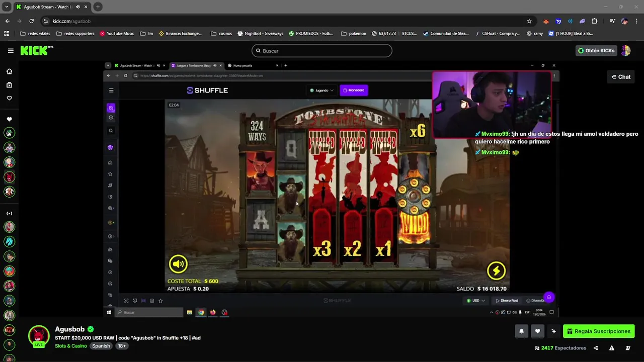
Task: Open the apps grid in bookmarks bar
Action: pyautogui.click(x=7, y=34)
